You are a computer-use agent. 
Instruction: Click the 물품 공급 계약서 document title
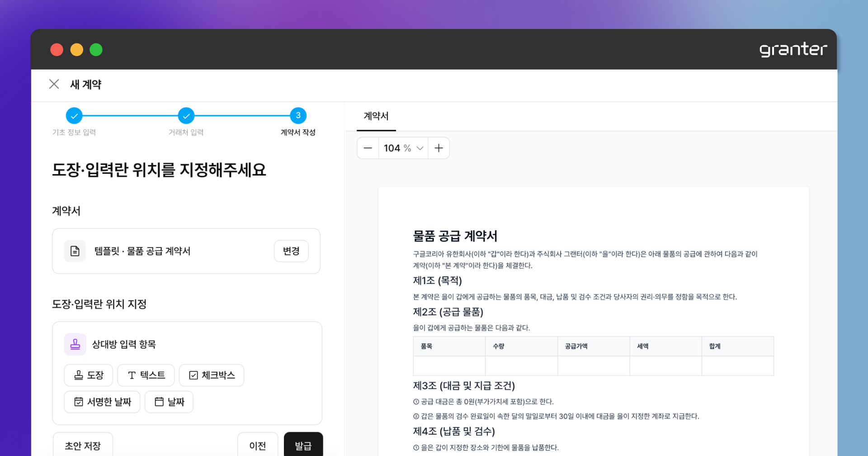(455, 236)
